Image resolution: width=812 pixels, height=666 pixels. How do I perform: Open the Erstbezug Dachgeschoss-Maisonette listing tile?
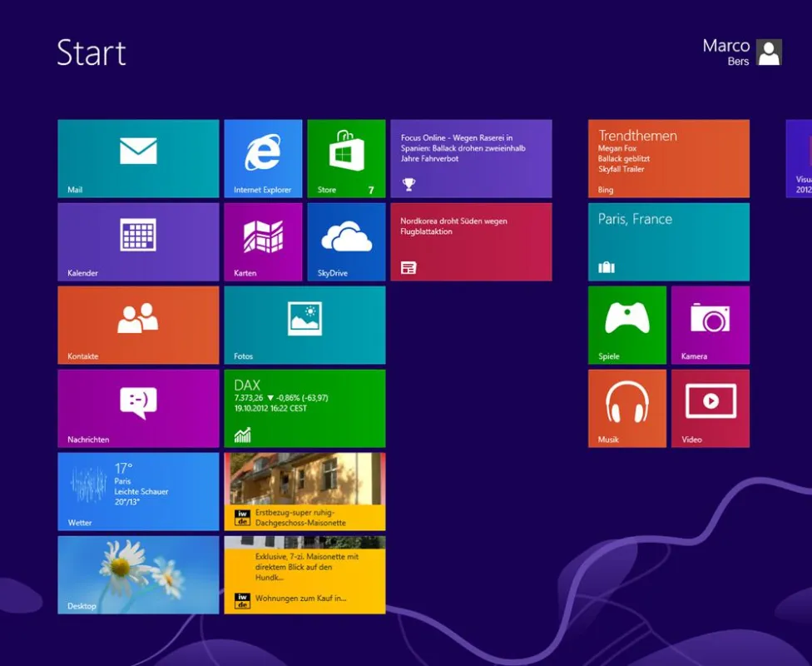[305, 492]
